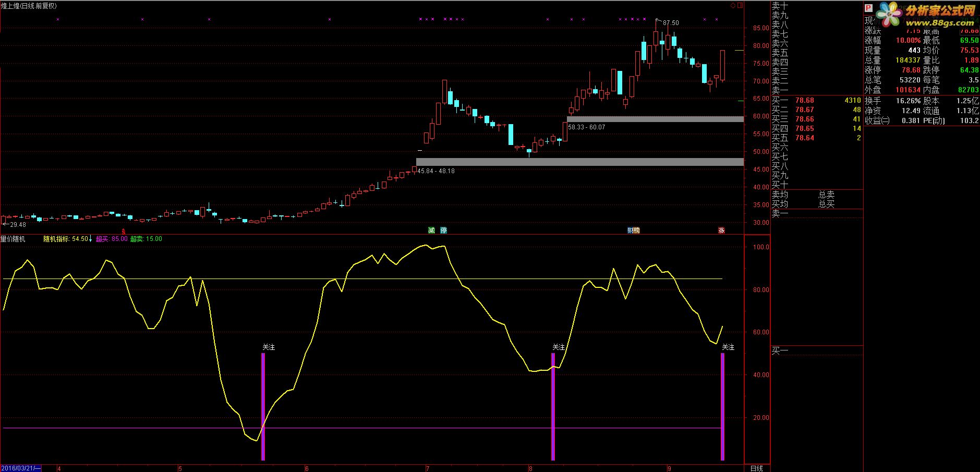Click the 股本 value 1.25亿
Image resolution: width=980 pixels, height=472 pixels.
968,101
